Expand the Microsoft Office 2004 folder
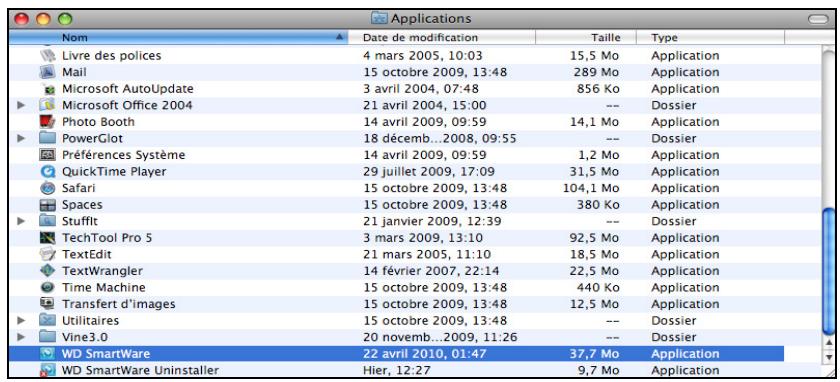840x382 pixels. 21,105
